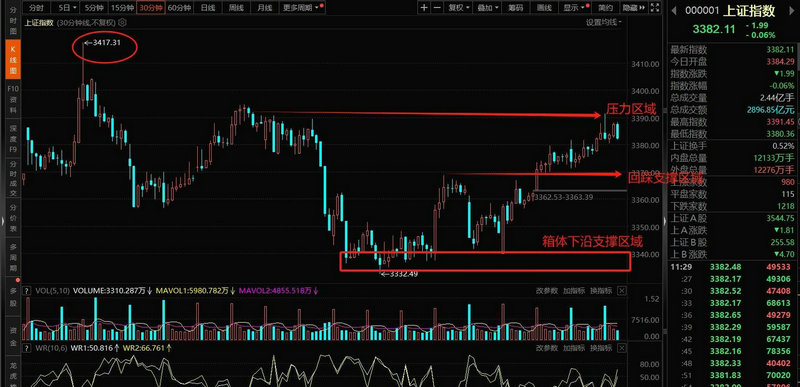Click the fullscreen expand icon at top right
Viewport: 800px width, 387px height.
(x=655, y=8)
